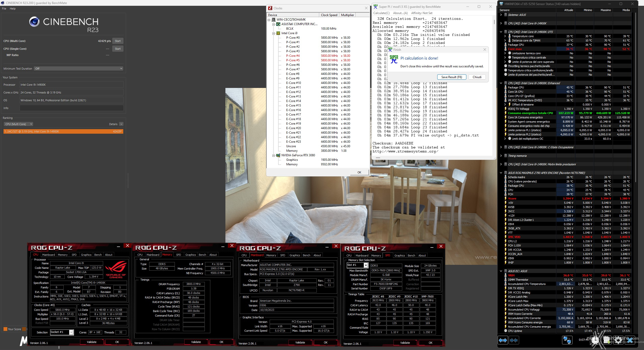The height and width of the screenshot is (350, 644).
Task: Click Republic of Gamers logo in CPU-Z
Action: (x=116, y=269)
